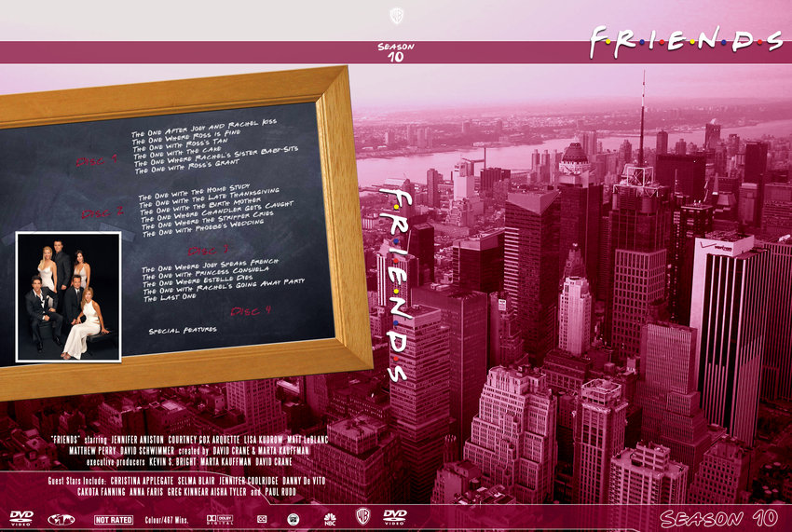Click the name Matthew Perry
The image size is (792, 532).
tap(92, 450)
